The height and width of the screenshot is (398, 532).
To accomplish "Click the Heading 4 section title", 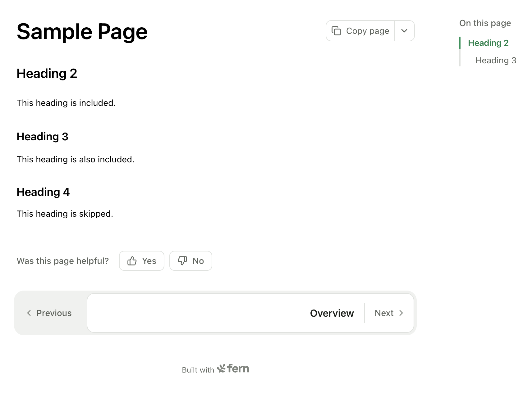I will (43, 192).
